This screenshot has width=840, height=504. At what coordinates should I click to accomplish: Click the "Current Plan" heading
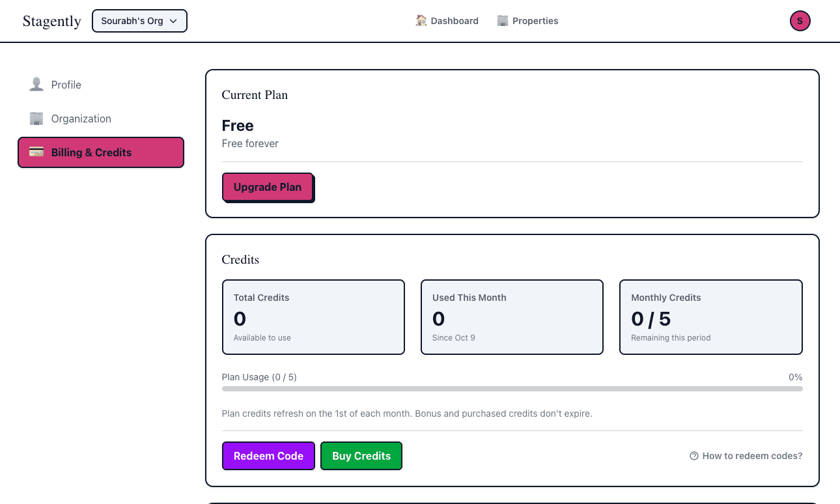[x=255, y=95]
